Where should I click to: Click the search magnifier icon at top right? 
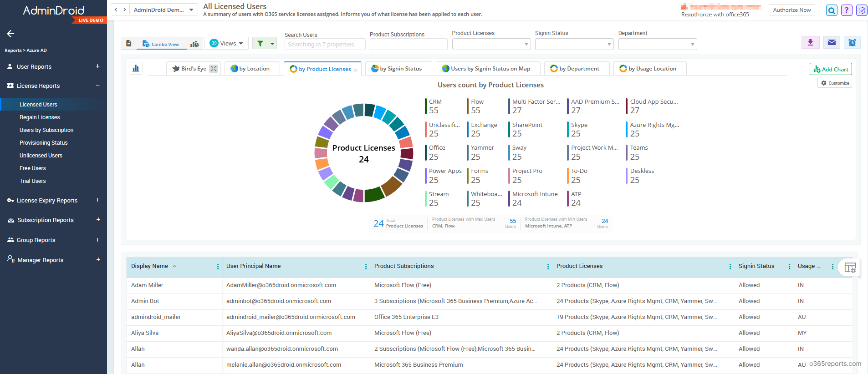(832, 10)
